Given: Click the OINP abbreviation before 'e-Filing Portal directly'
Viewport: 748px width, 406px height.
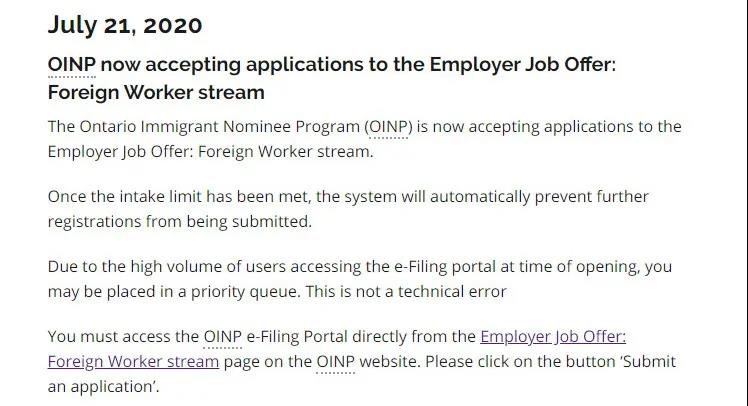Looking at the screenshot, I should click(x=222, y=336).
